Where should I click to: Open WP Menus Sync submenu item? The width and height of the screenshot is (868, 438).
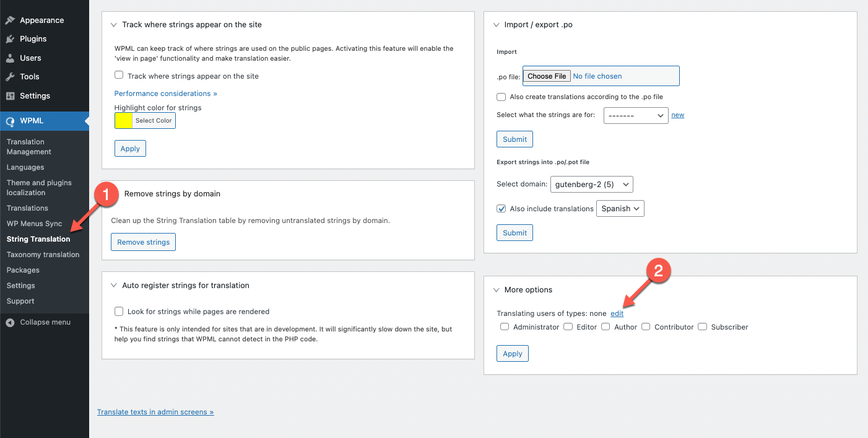tap(34, 224)
